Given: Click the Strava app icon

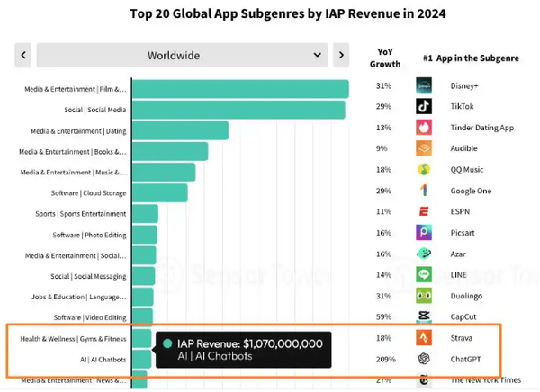Looking at the screenshot, I should tap(424, 338).
